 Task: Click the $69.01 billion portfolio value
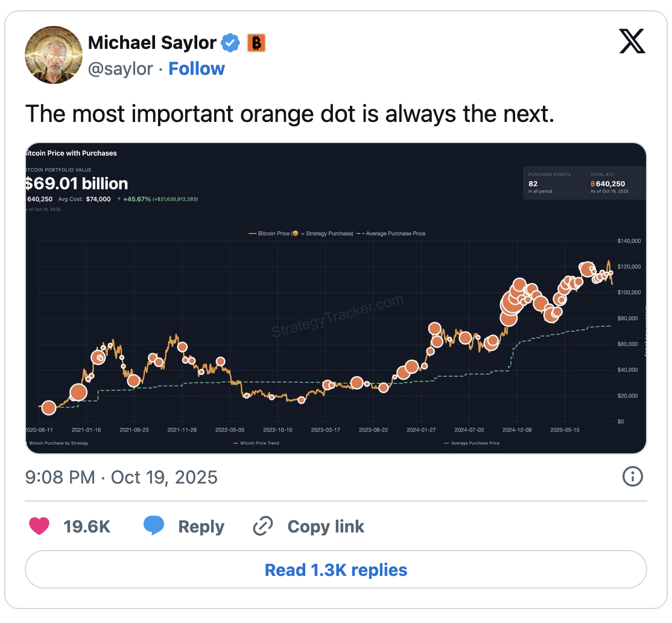tap(77, 184)
